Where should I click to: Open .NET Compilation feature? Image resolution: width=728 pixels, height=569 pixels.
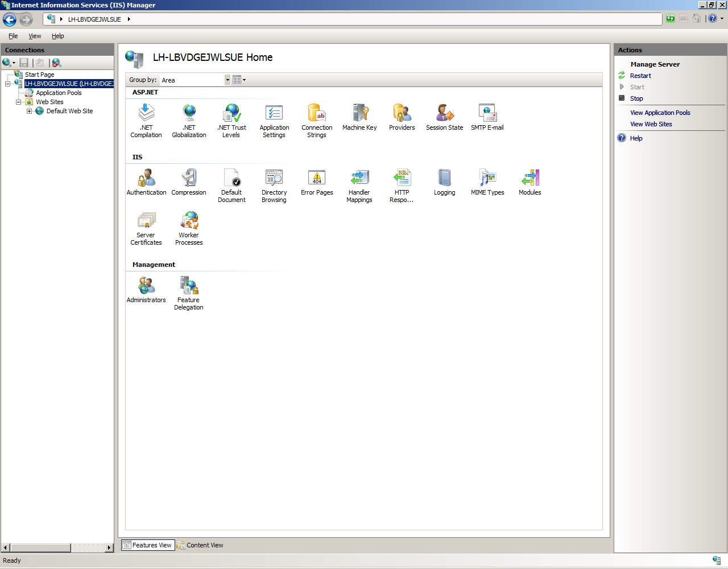[146, 121]
